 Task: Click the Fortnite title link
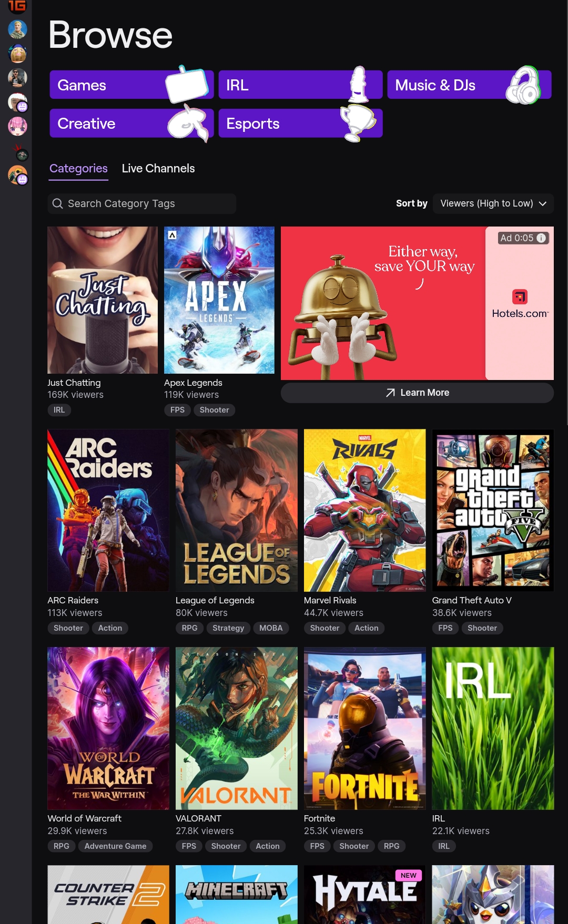tap(319, 818)
